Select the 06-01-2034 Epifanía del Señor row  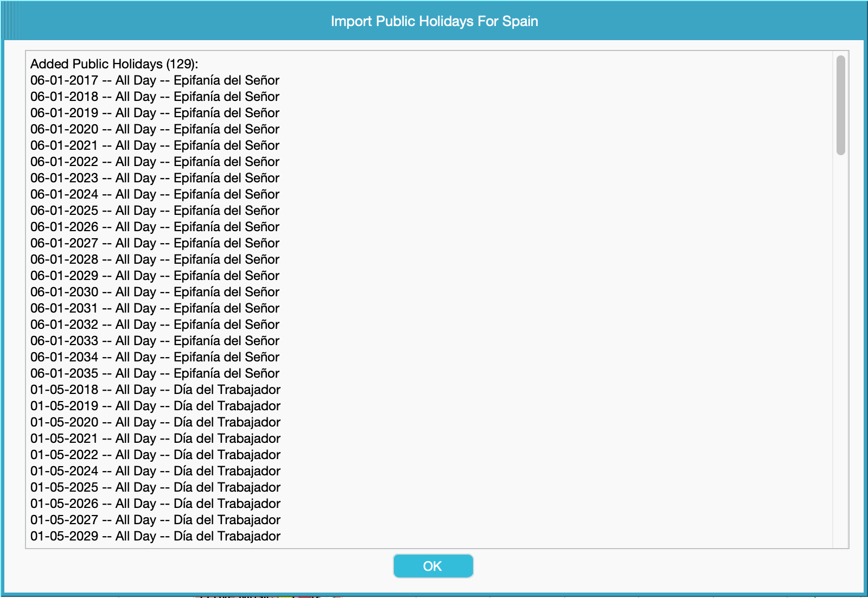pos(155,357)
